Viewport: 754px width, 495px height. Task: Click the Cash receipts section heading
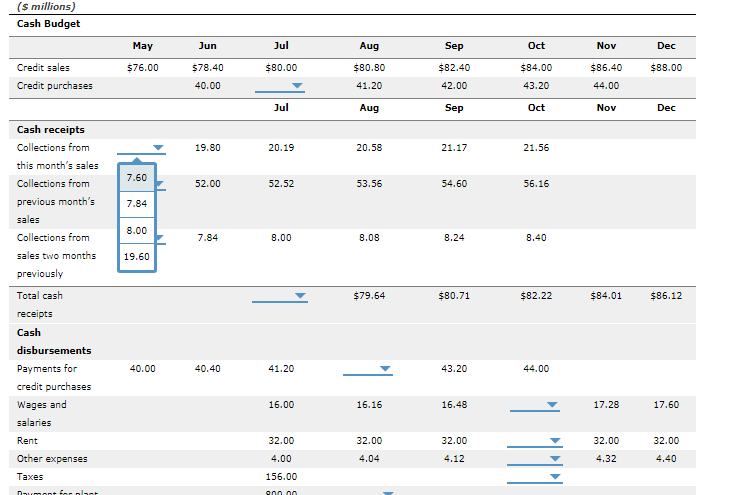tap(50, 130)
